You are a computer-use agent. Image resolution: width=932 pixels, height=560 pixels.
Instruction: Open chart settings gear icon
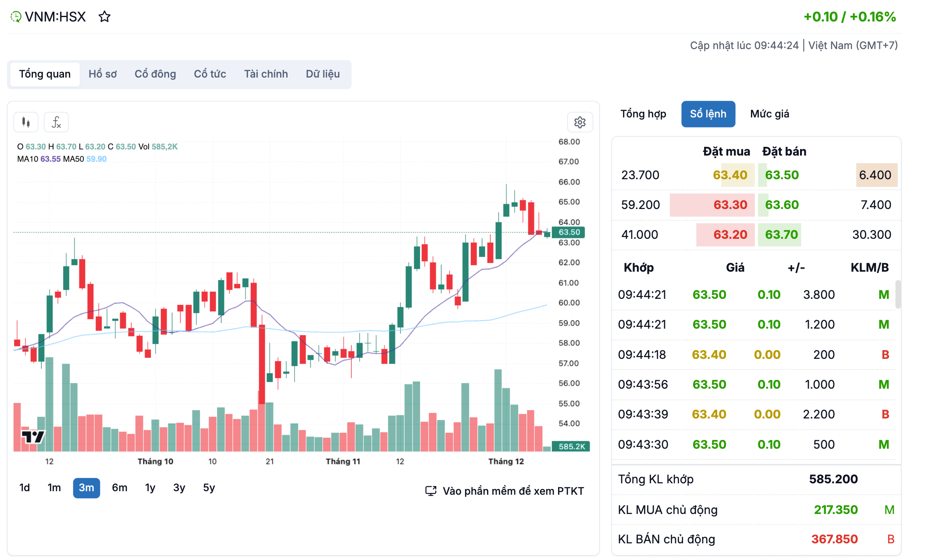(580, 122)
